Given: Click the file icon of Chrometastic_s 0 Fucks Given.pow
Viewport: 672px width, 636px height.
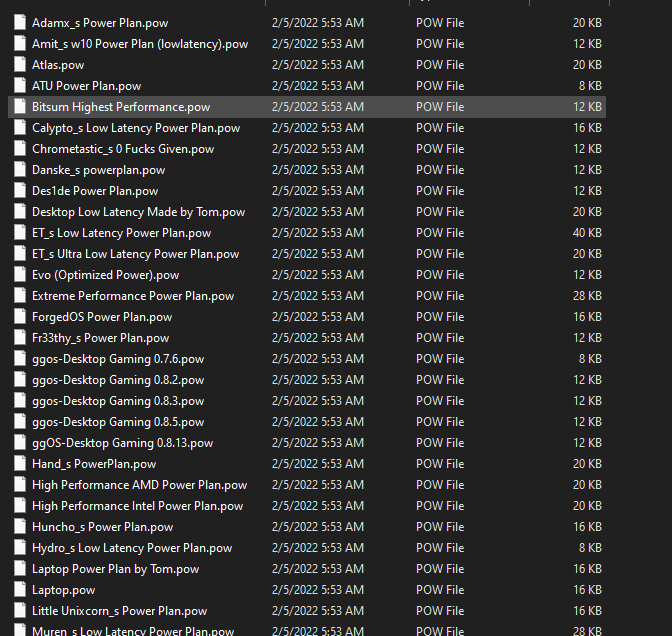Looking at the screenshot, I should pos(20,148).
